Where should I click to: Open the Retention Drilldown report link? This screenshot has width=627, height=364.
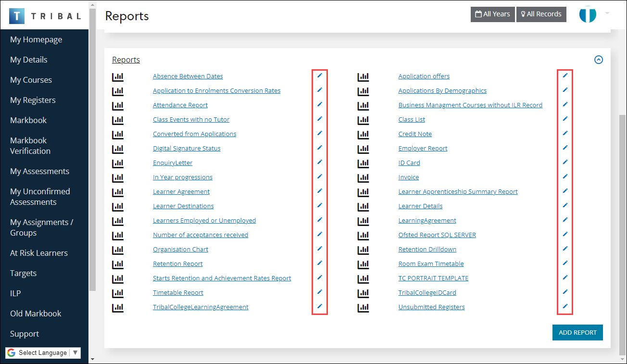pyautogui.click(x=427, y=249)
